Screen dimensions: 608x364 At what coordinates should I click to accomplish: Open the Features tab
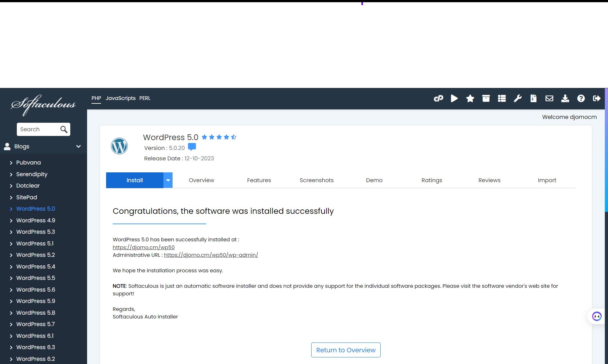tap(259, 180)
